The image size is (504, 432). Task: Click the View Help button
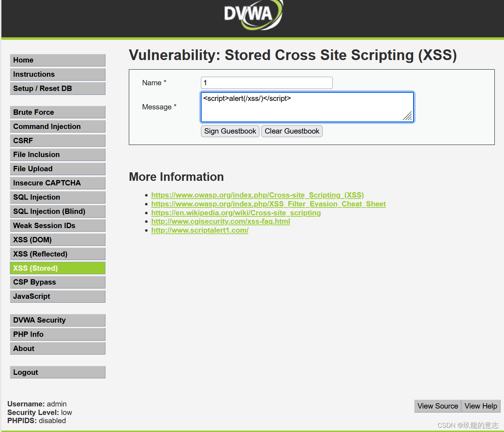(x=481, y=406)
